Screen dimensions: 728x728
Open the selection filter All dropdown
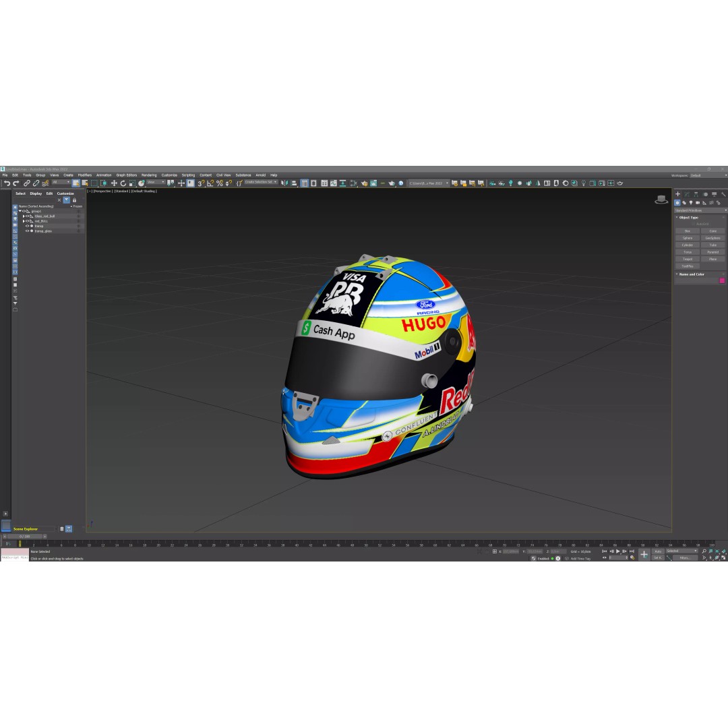(61, 183)
